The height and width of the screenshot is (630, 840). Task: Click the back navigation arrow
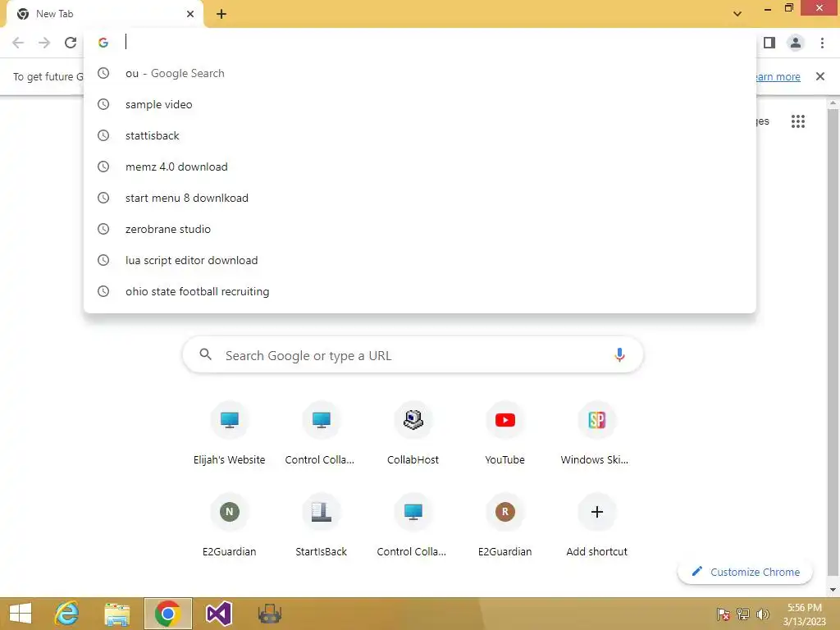tap(18, 43)
